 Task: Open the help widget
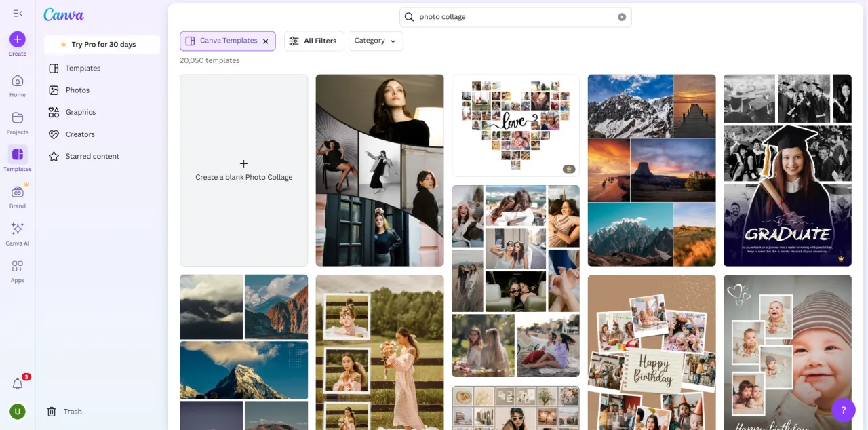click(x=843, y=410)
